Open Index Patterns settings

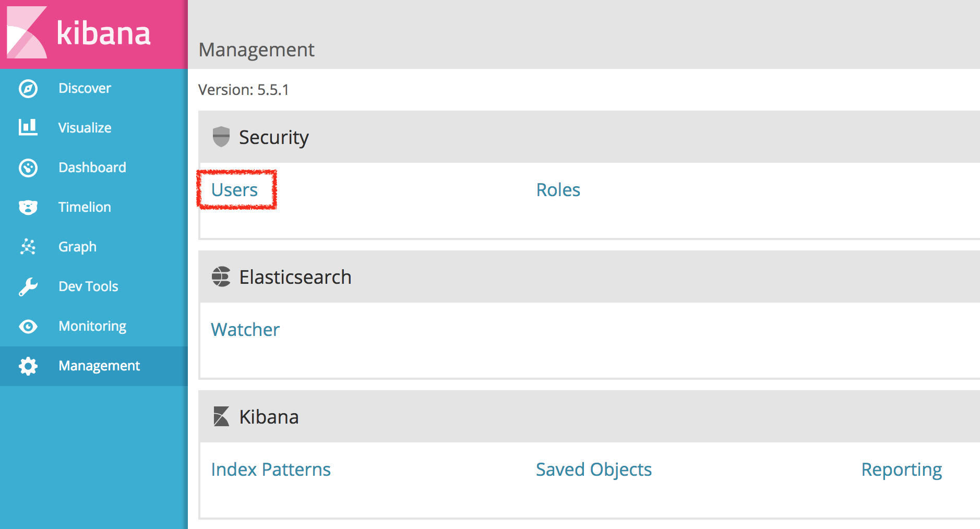(x=271, y=470)
